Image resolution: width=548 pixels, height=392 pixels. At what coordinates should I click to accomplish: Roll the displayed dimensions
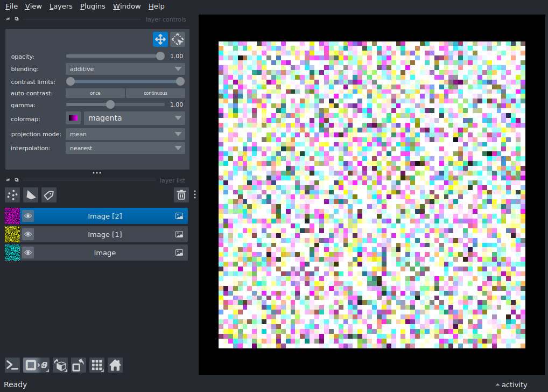point(60,365)
